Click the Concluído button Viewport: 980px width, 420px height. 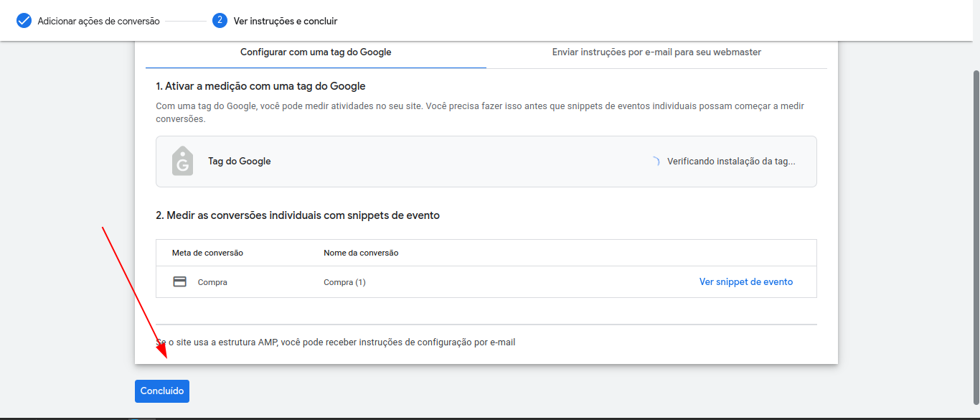pyautogui.click(x=162, y=391)
